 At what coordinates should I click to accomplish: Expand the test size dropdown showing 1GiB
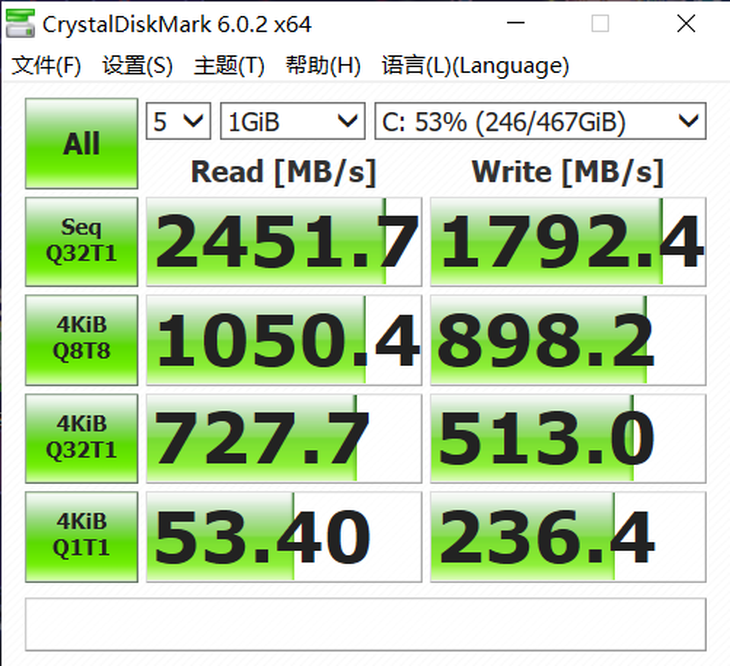[x=292, y=121]
